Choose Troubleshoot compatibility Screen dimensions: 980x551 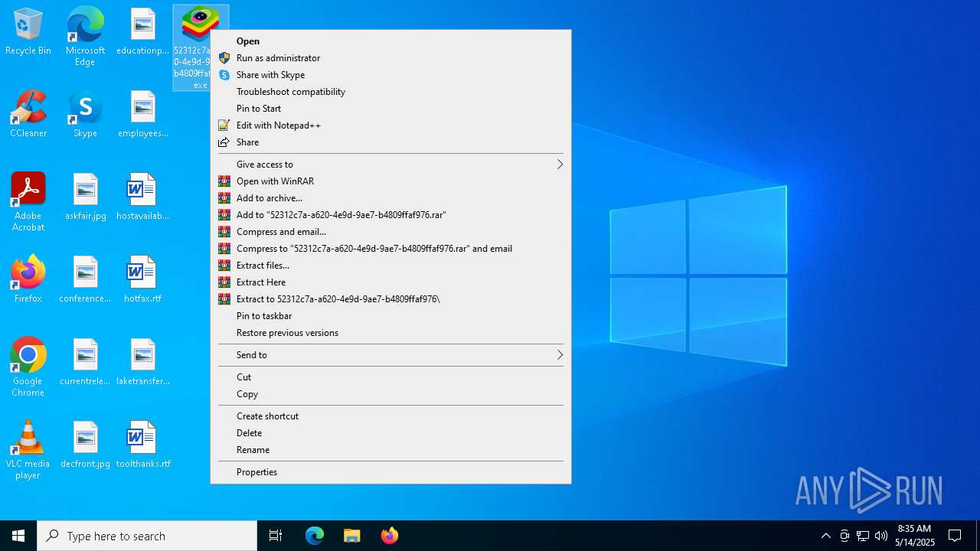tap(390, 92)
